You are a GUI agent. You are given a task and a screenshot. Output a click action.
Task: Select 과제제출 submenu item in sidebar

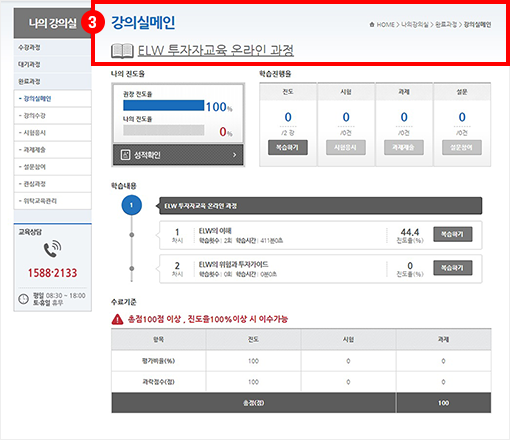(53, 150)
